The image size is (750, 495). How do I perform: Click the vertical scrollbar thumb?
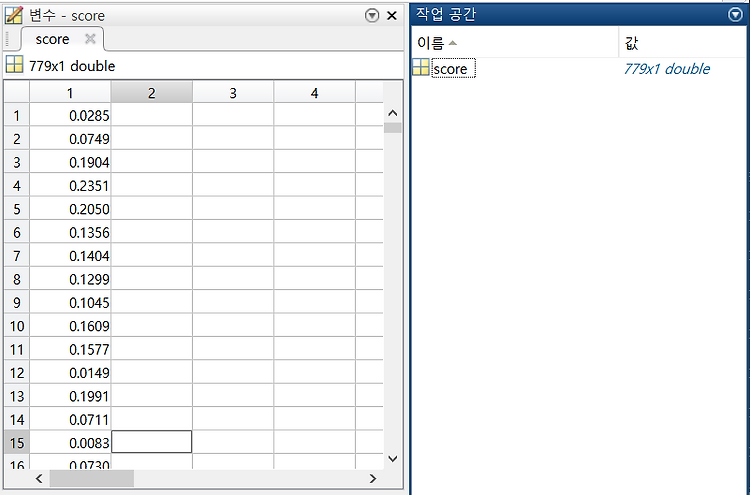(393, 128)
